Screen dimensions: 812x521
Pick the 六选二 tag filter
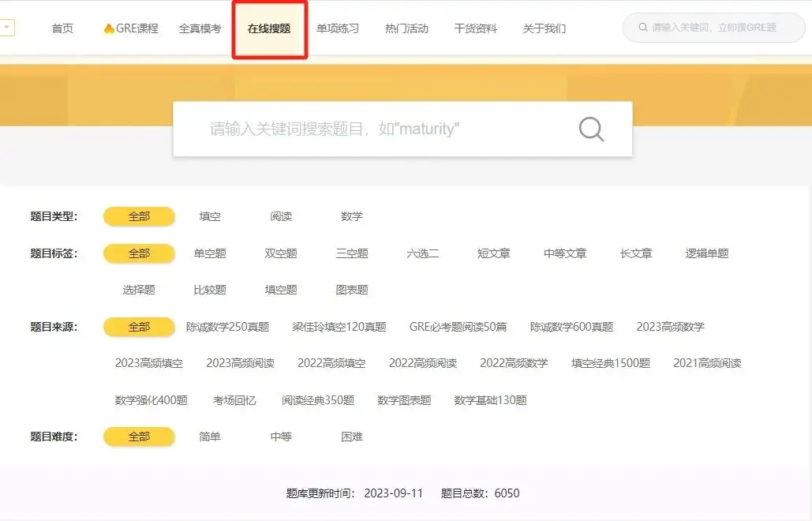tap(423, 253)
